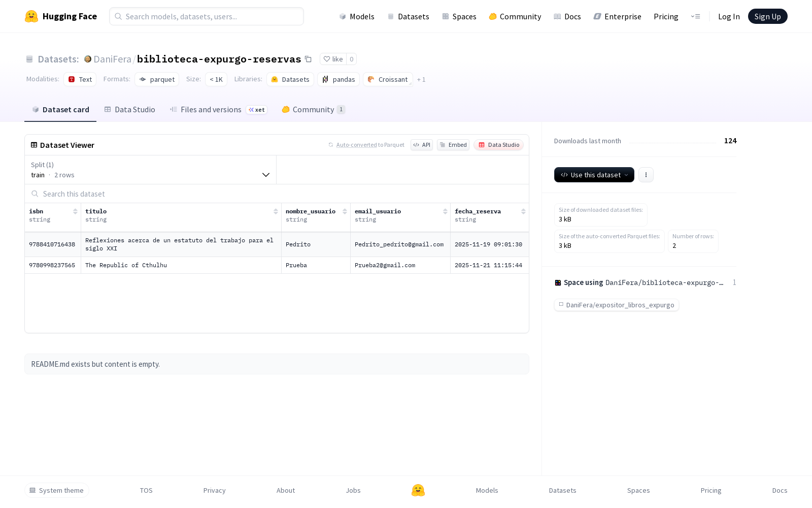
Task: Open the biblioteca-expurgo-reservas dataset title link
Action: click(219, 59)
